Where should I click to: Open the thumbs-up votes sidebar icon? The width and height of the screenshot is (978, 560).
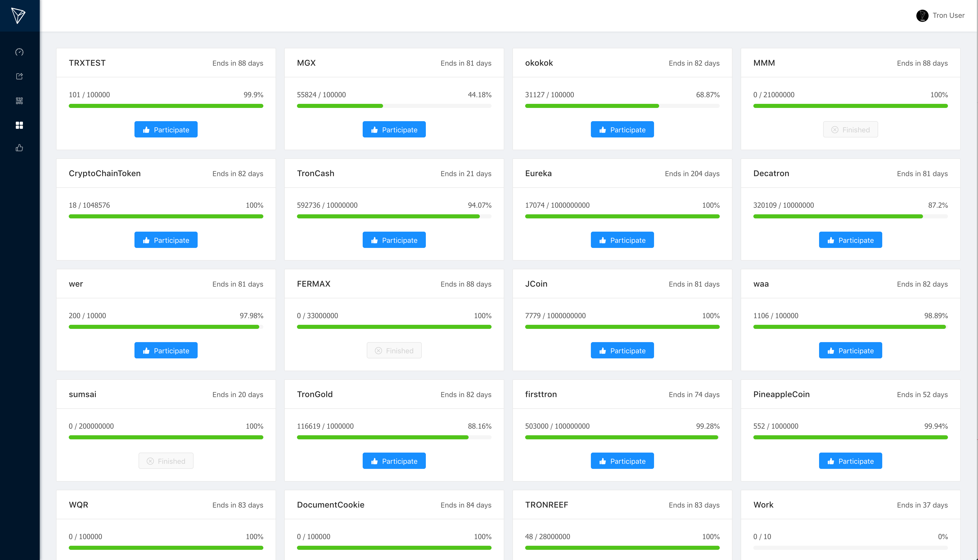[x=19, y=148]
